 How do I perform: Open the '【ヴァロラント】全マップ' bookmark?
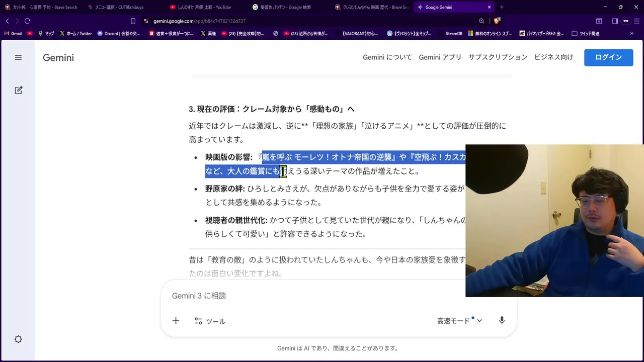pos(409,34)
